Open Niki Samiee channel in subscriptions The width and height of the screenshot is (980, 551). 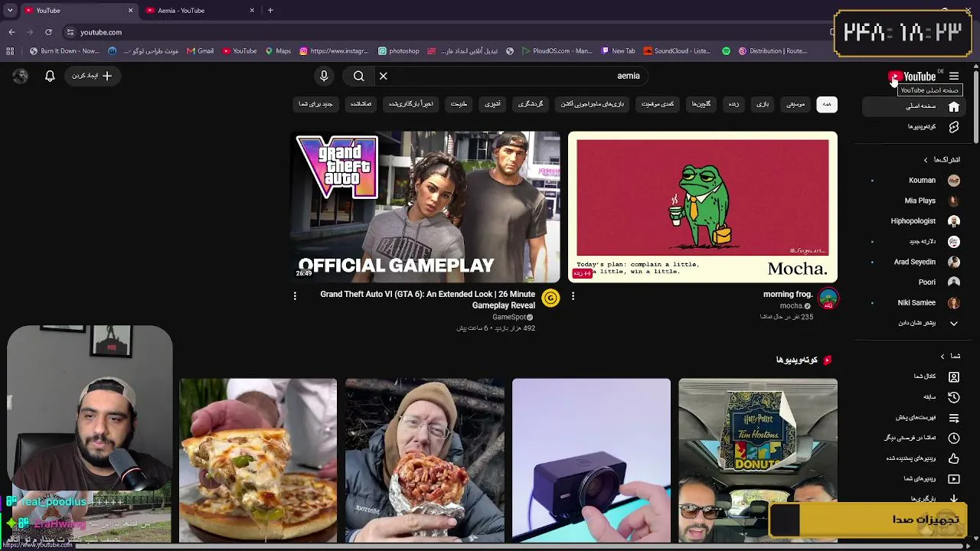click(x=913, y=303)
